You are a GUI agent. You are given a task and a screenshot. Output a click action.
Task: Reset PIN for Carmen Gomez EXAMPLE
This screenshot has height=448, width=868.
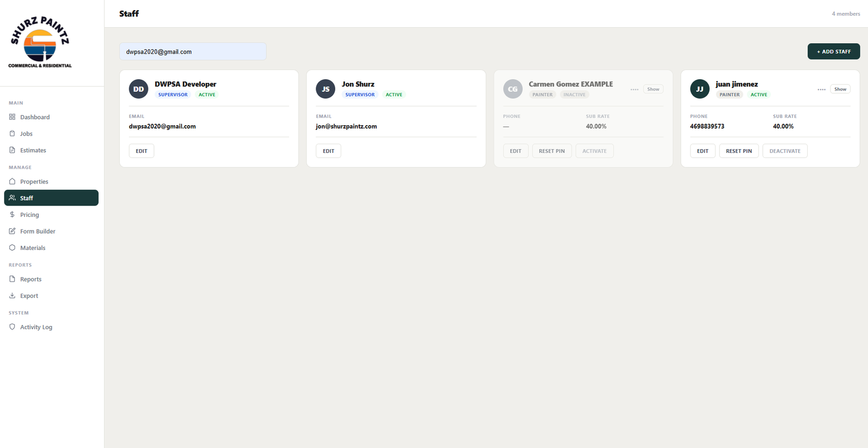pyautogui.click(x=552, y=151)
